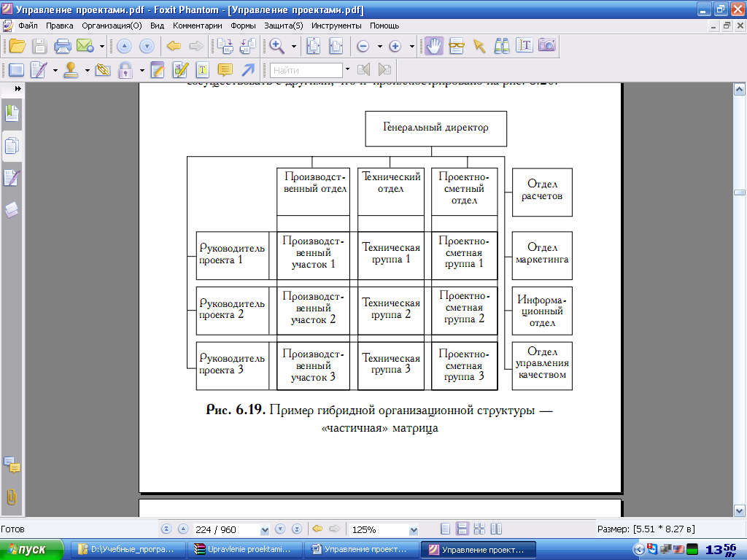This screenshot has width=747, height=560.
Task: Open the Формы menu
Action: click(243, 26)
